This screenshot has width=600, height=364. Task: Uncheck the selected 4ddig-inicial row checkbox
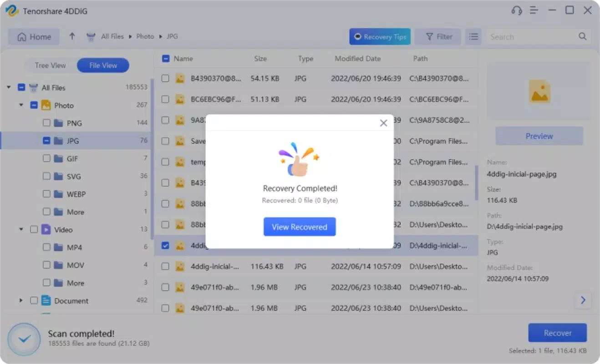(165, 246)
